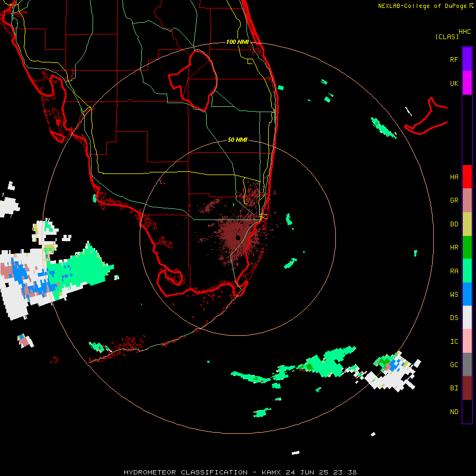
Task: Click the GR legend label
Action: [454, 200]
